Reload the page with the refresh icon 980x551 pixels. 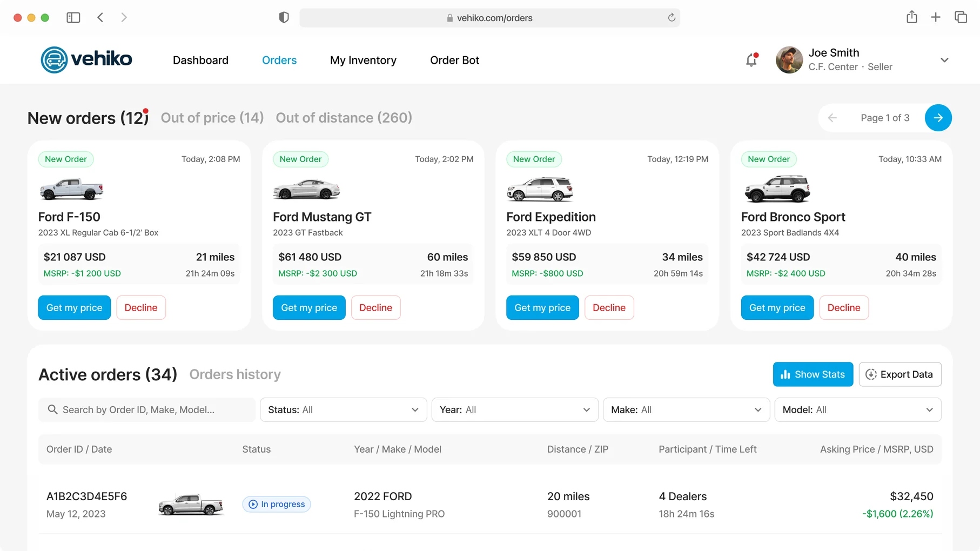(672, 18)
